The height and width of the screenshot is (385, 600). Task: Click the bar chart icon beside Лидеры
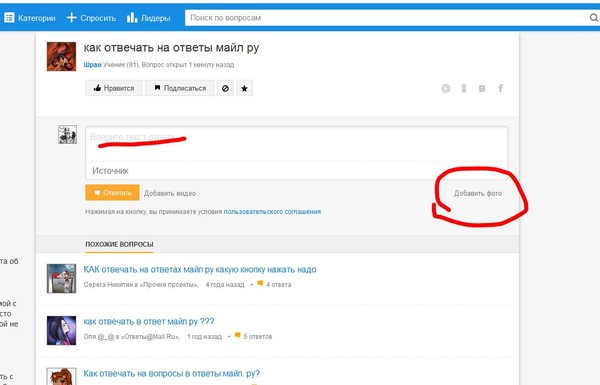(132, 18)
